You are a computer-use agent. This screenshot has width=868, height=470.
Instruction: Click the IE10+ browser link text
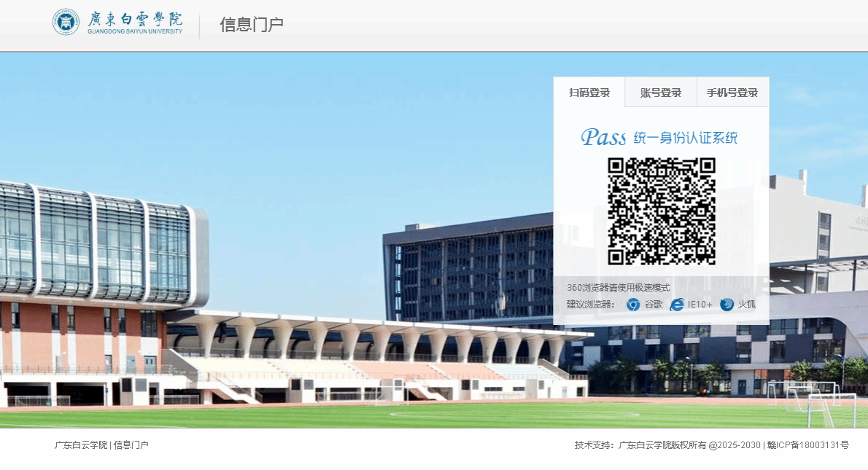(x=700, y=305)
